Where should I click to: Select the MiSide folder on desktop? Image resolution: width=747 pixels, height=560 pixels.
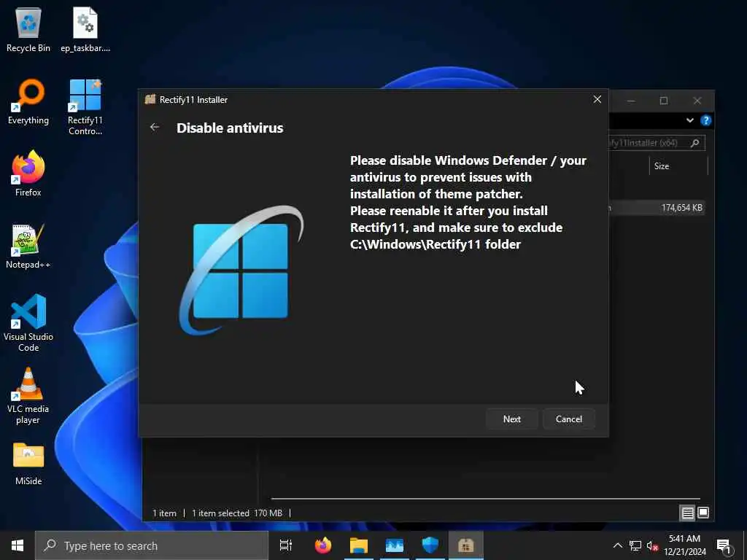point(28,463)
